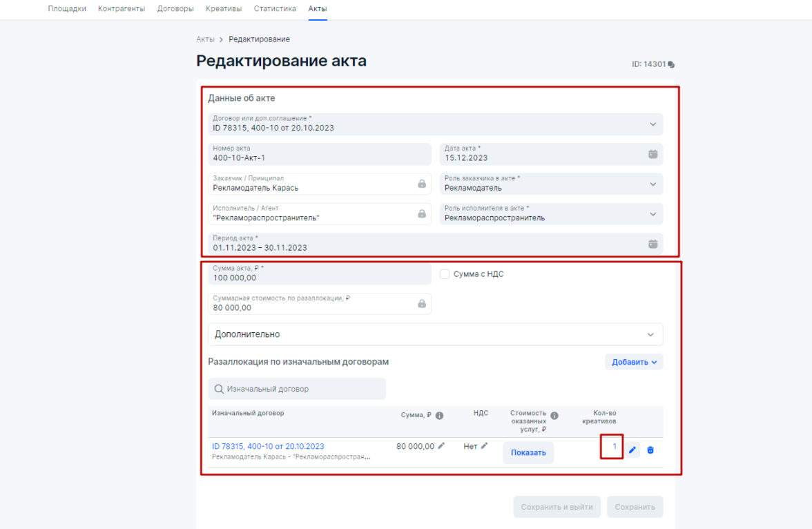Open the Роль исполнителя в акте dropdown

pos(652,214)
